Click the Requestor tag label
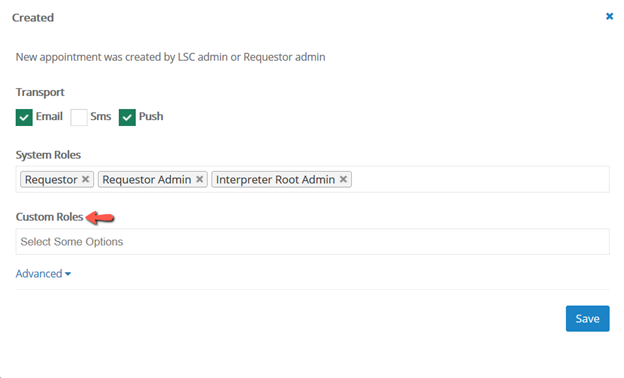624x378 pixels. pos(51,179)
